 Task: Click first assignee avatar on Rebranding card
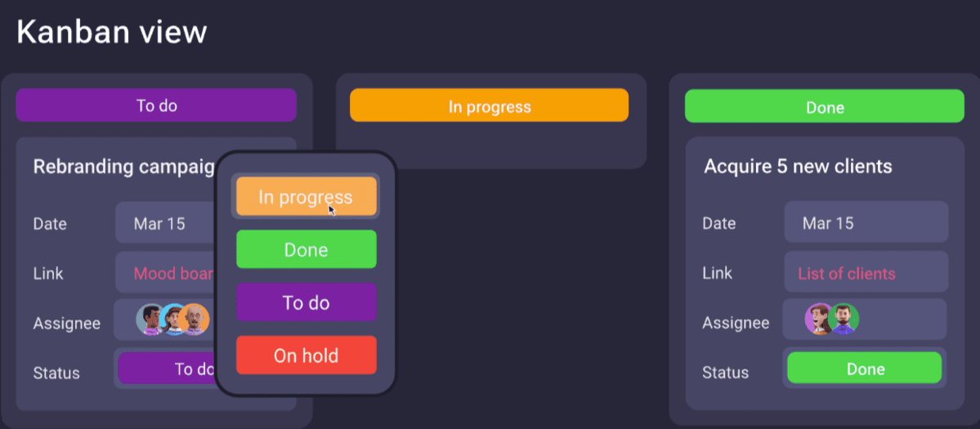click(150, 320)
